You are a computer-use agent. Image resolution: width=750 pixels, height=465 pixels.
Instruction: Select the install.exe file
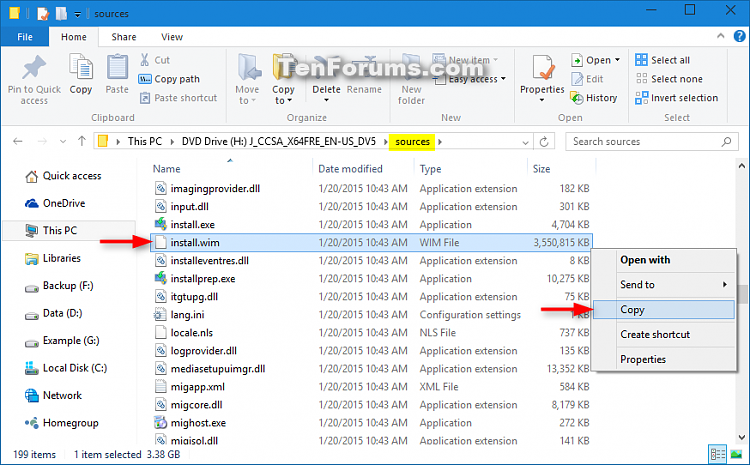pos(371,225)
